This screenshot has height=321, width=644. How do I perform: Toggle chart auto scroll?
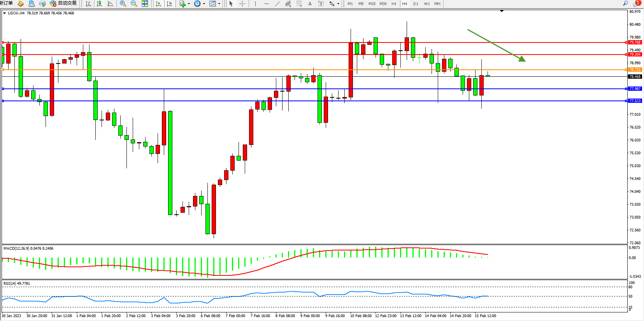click(x=158, y=4)
